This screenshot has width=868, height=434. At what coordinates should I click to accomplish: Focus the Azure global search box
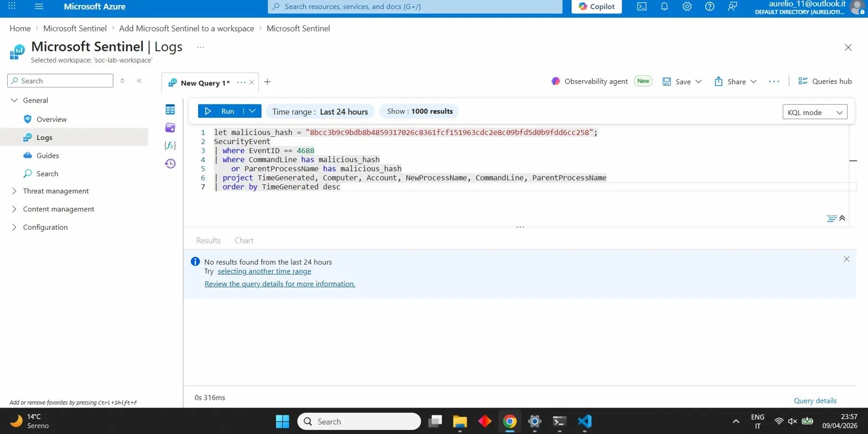[415, 7]
